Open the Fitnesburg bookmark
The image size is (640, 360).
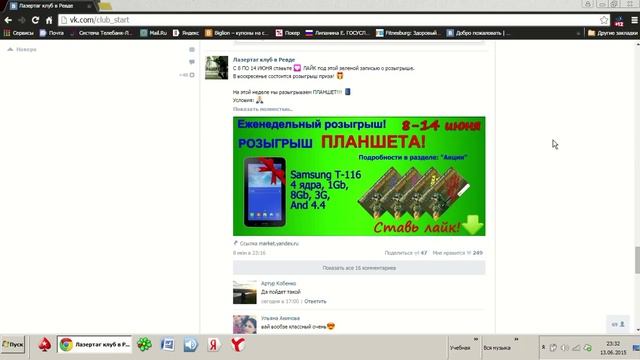point(407,33)
